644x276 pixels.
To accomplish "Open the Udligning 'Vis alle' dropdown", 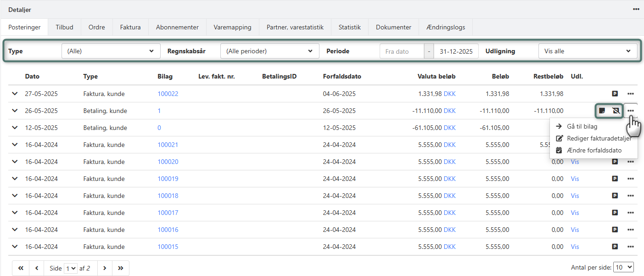I will 588,51.
